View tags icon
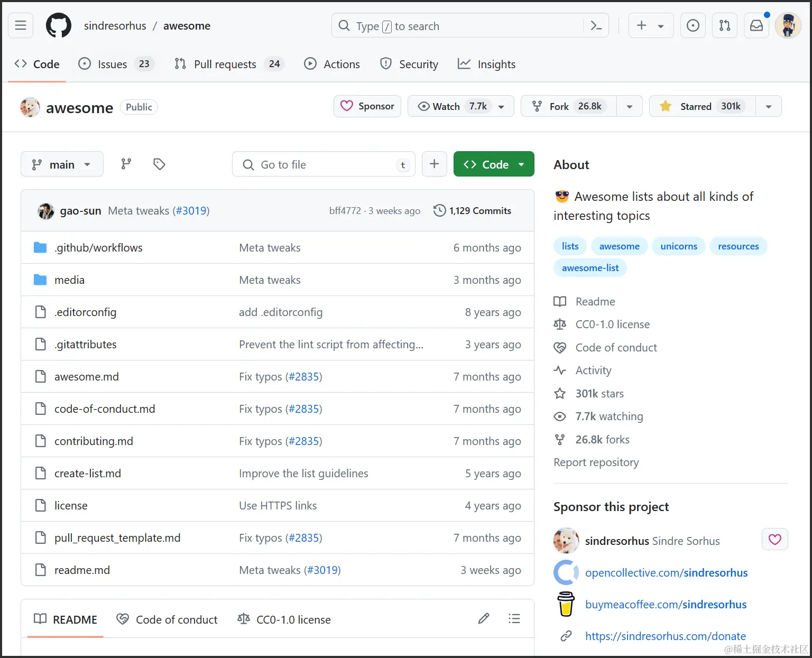The width and height of the screenshot is (812, 658). [159, 164]
